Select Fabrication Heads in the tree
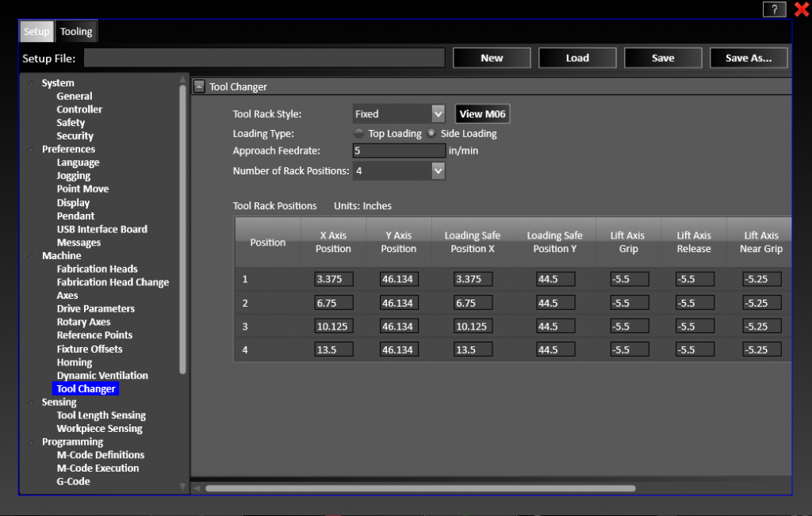This screenshot has width=812, height=516. (x=97, y=269)
